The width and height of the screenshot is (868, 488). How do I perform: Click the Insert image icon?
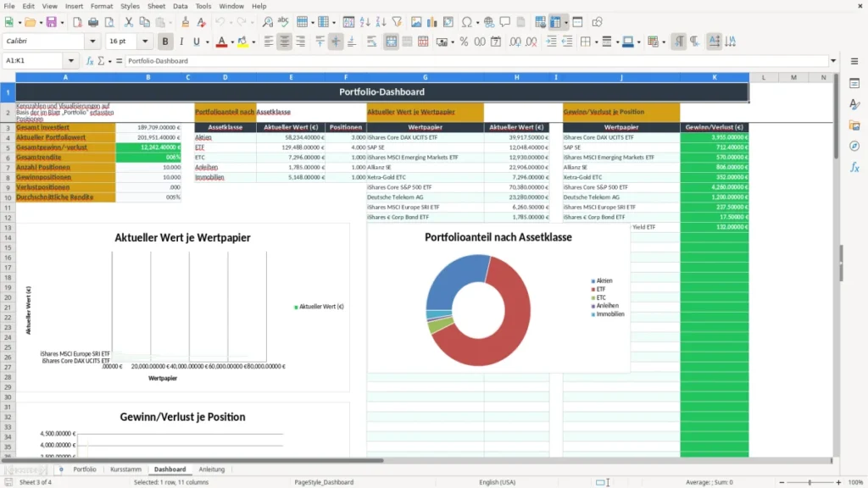(416, 22)
